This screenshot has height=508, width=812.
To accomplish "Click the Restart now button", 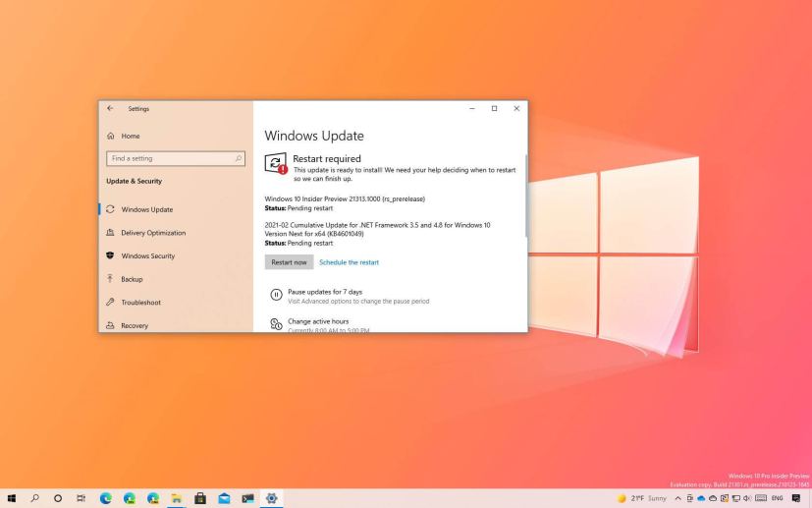I will (x=289, y=262).
